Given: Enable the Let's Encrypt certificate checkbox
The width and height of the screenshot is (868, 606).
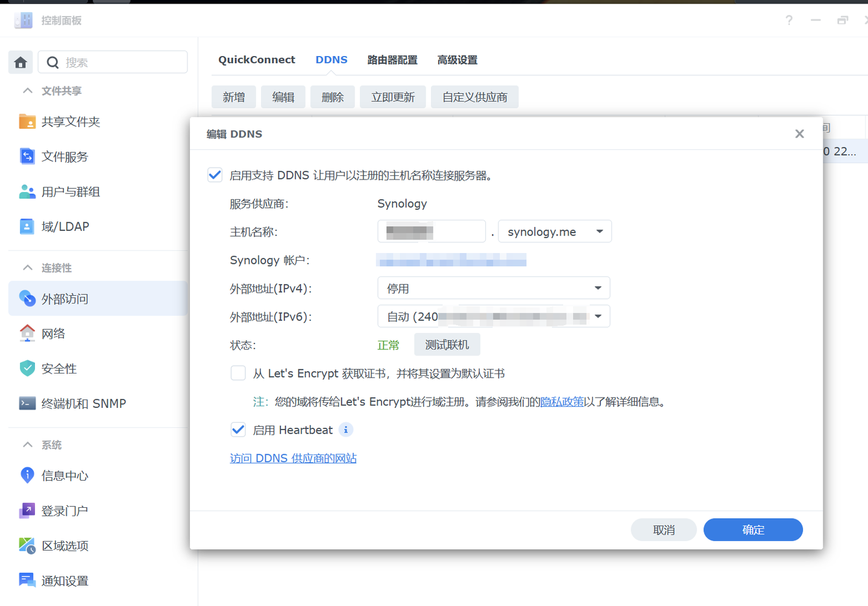Looking at the screenshot, I should 238,373.
